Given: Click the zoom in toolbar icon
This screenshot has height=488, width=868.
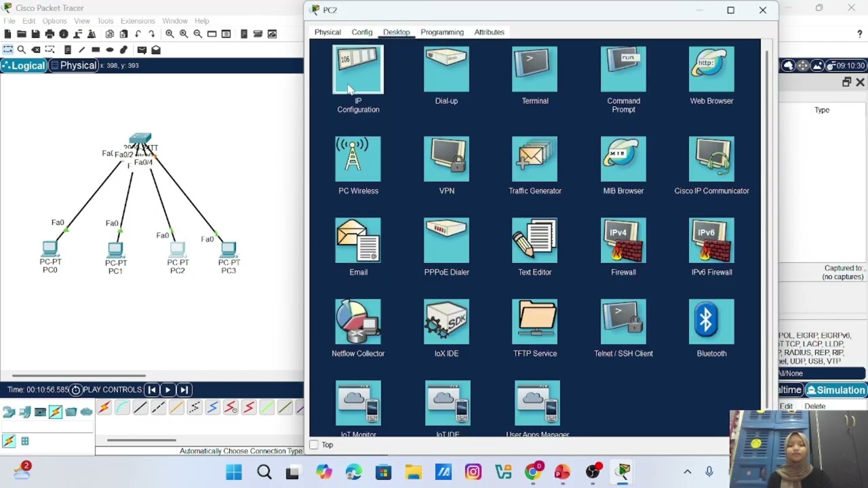Looking at the screenshot, I should click(x=170, y=34).
